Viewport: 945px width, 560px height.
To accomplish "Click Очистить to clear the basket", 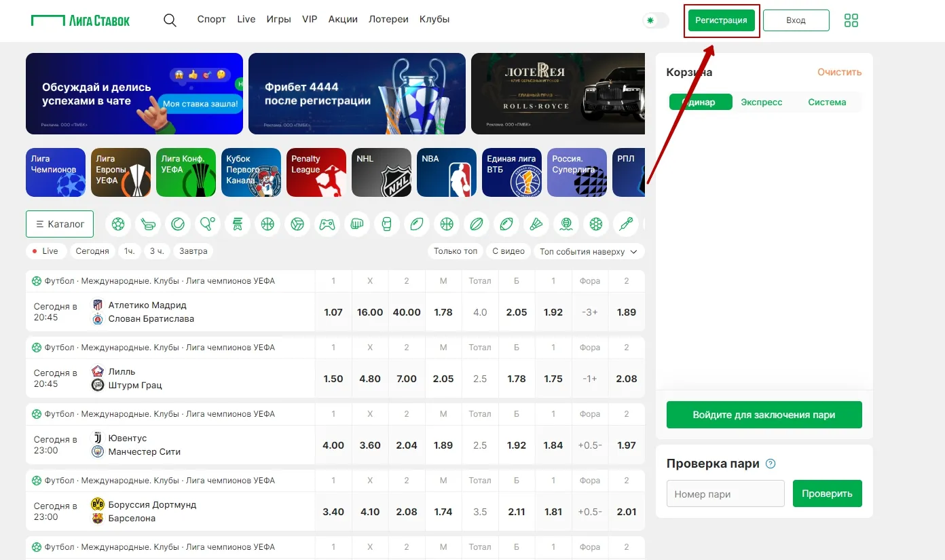I will 839,72.
